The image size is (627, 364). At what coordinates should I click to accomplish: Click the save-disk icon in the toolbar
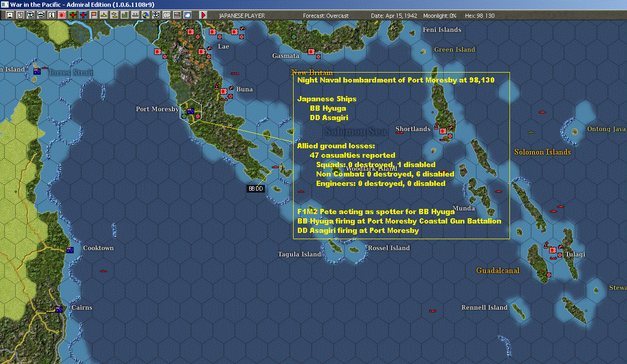pos(9,15)
